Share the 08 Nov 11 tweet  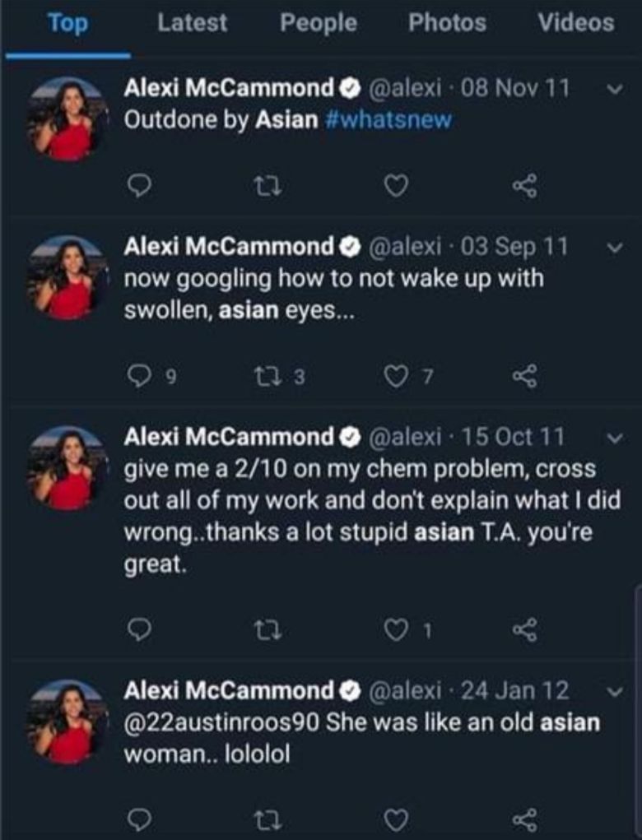523,188
